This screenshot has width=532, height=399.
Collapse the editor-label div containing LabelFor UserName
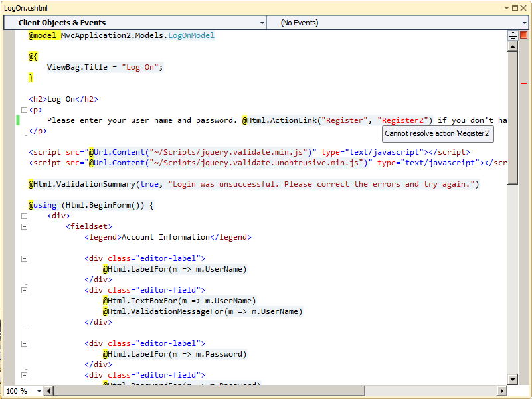24,258
